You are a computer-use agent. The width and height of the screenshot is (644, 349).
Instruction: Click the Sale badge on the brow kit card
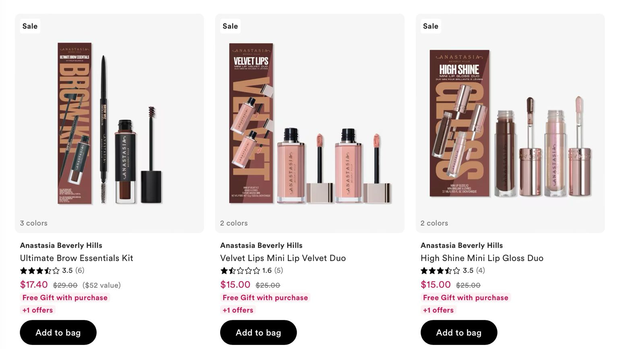tap(30, 26)
